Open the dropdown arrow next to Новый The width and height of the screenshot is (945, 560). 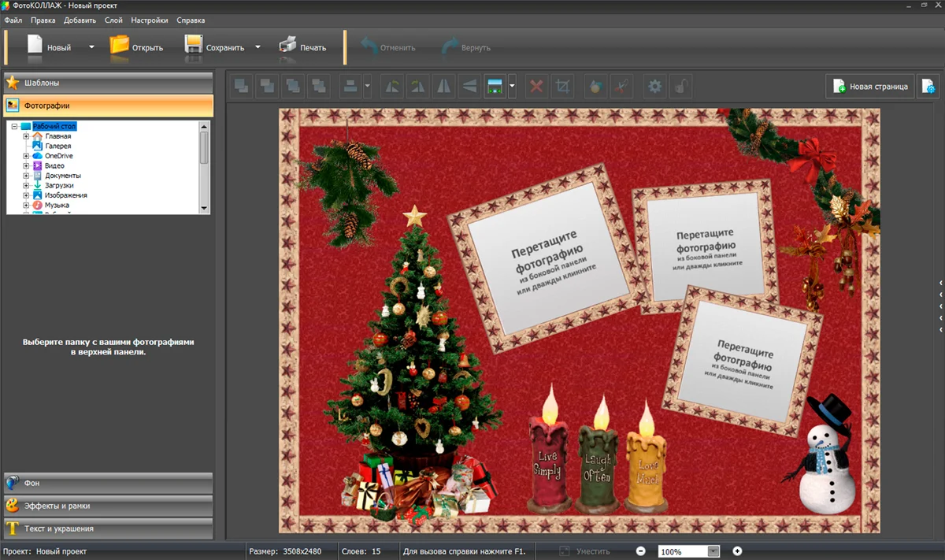coord(91,47)
